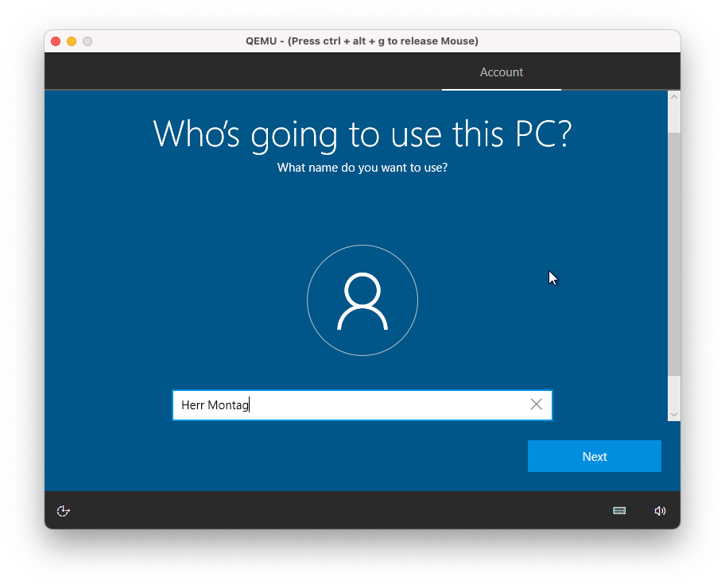
Task: Click the user avatar circle icon
Action: click(x=362, y=300)
